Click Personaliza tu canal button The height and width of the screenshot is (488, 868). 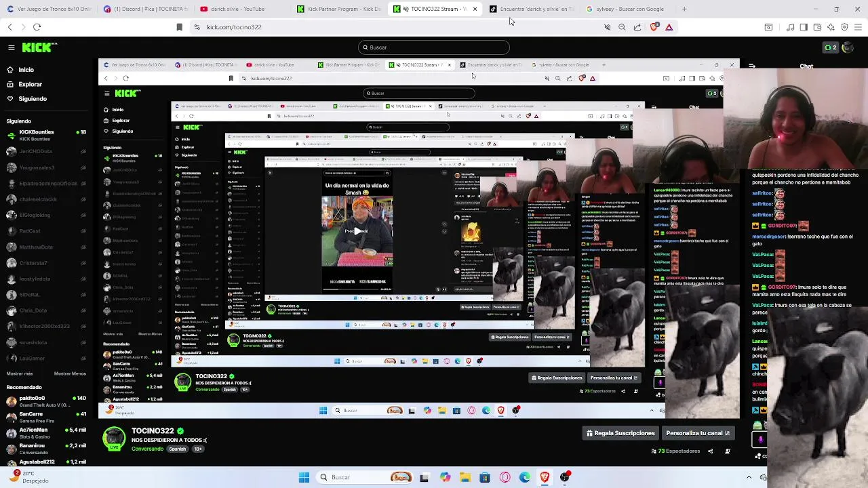pos(698,433)
